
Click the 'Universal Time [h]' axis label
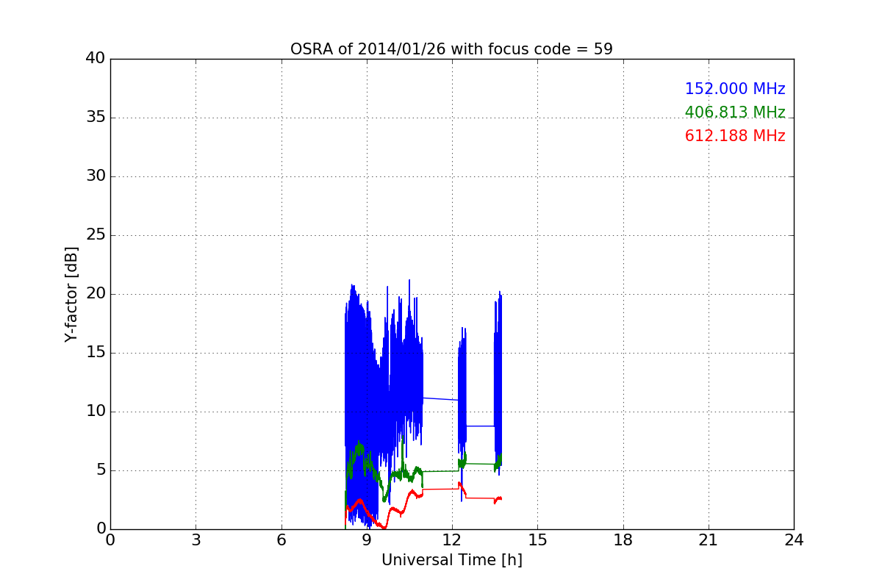click(451, 560)
